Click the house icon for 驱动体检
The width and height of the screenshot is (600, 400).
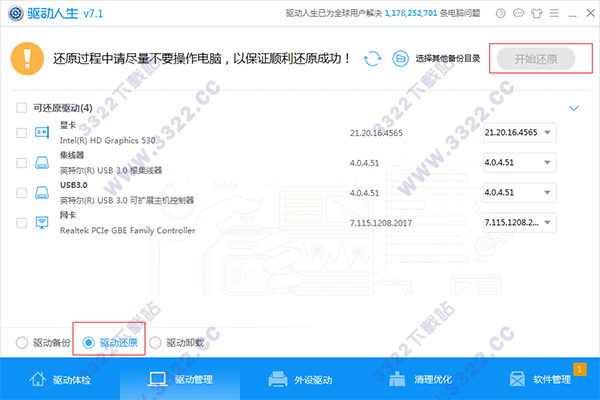pos(38,379)
